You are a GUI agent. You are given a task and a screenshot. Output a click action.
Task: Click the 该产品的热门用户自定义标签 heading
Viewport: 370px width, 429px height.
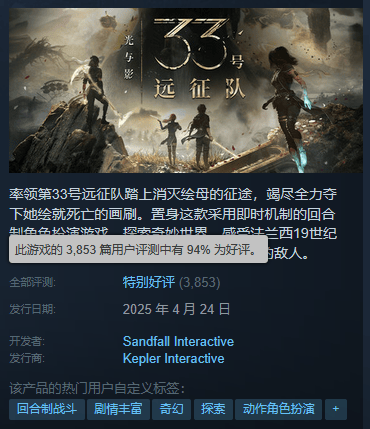pyautogui.click(x=97, y=388)
